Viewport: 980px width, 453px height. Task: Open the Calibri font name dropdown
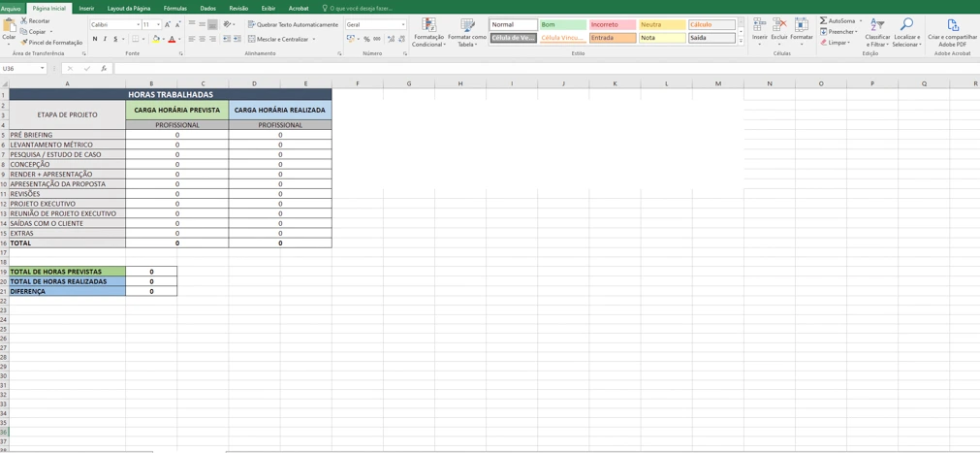pos(138,24)
